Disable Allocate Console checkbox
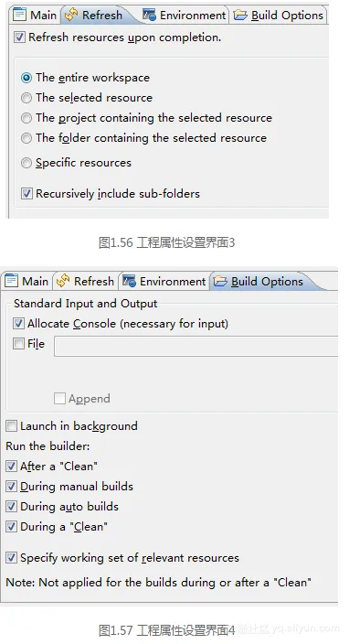Viewport: 349px width, 644px height. (x=18, y=324)
